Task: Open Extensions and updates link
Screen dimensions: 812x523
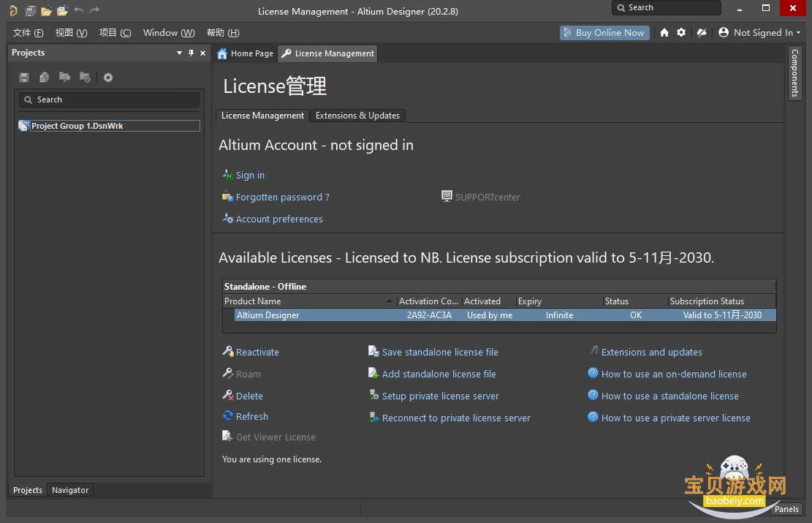Action: [651, 352]
